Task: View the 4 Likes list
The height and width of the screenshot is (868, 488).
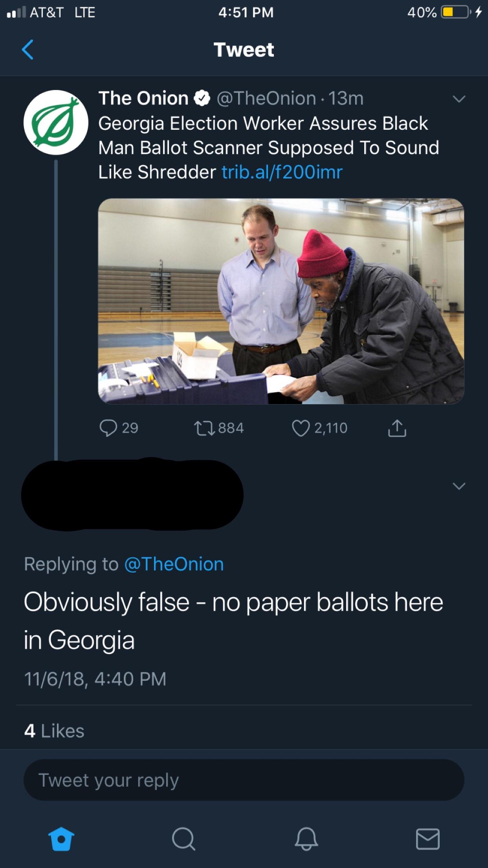Action: [x=54, y=731]
